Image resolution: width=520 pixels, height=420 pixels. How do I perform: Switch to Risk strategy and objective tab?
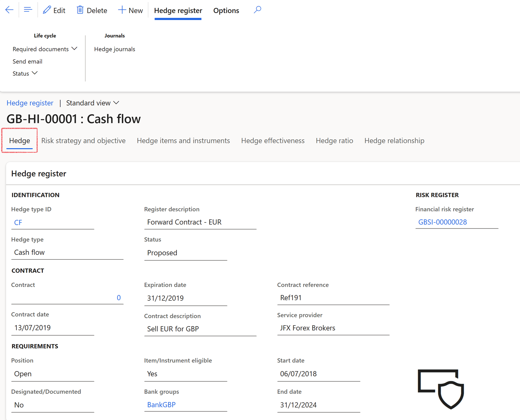tap(83, 140)
